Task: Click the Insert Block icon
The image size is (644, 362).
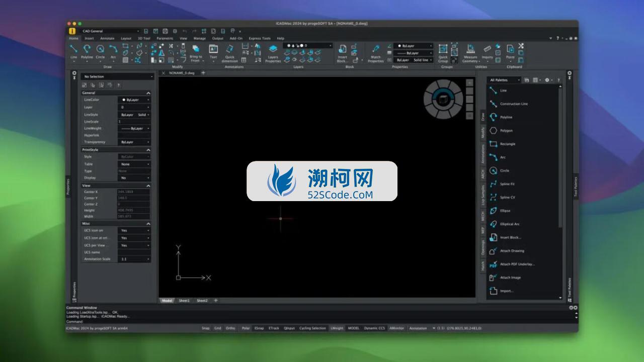Action: 343,49
